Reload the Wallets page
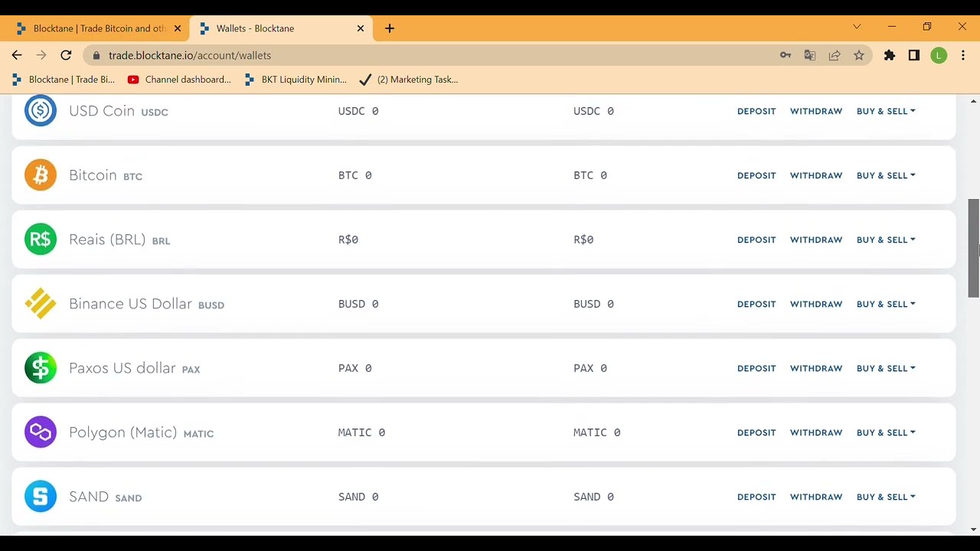 click(66, 55)
